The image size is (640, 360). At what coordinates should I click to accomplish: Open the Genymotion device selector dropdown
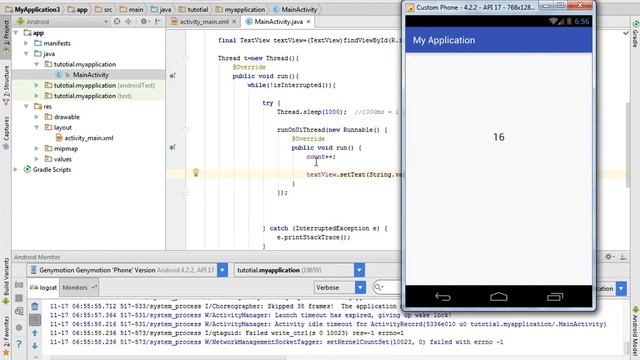coord(222,270)
